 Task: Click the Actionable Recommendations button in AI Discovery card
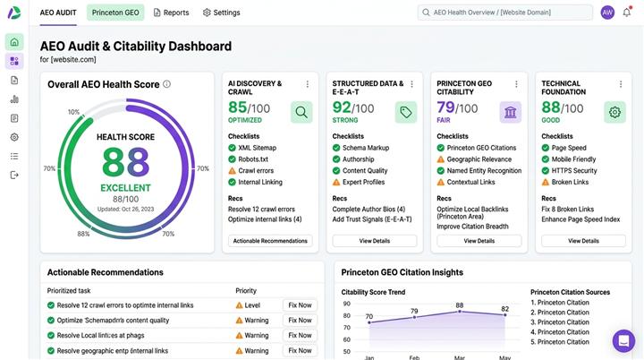point(270,241)
